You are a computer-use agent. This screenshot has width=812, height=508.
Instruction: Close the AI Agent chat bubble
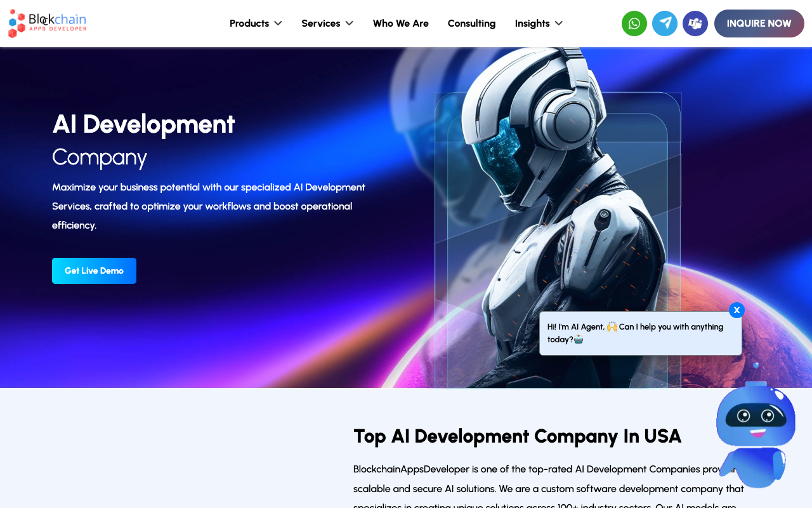click(x=737, y=310)
